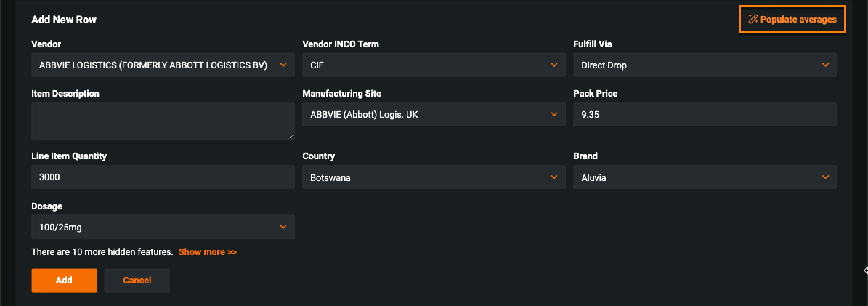Click the Populate averages wand icon

tap(753, 20)
